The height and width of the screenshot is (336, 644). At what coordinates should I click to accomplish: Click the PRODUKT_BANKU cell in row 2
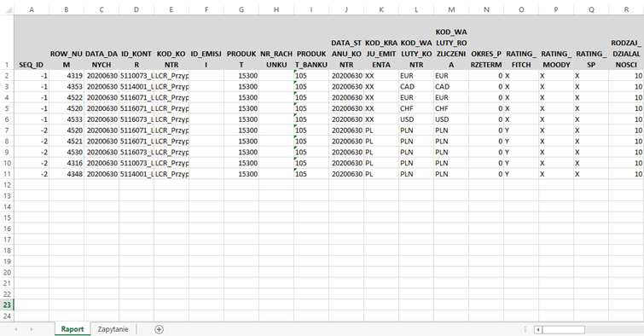[x=311, y=76]
